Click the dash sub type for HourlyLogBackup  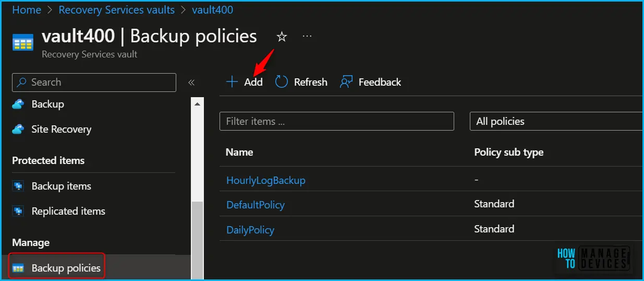476,180
